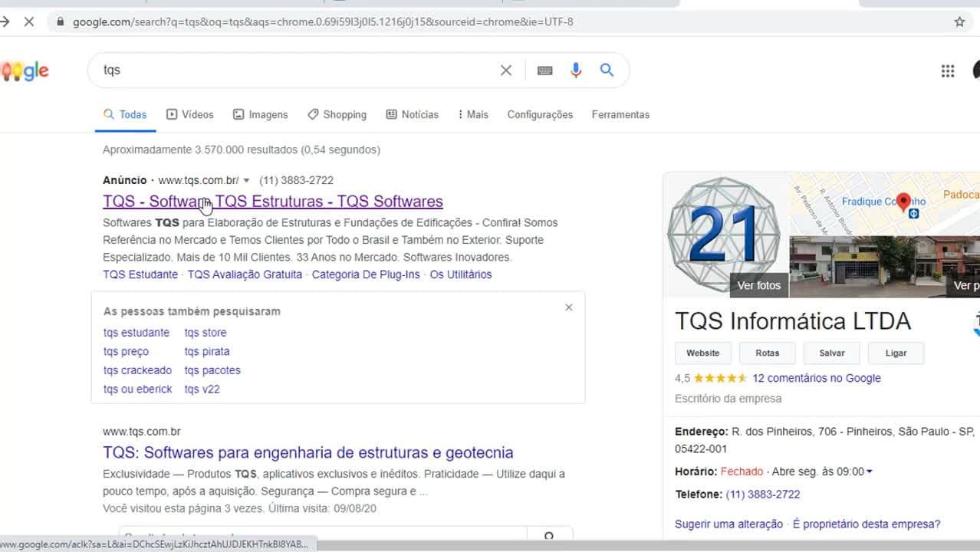Open Ver fotos on TQS logo thumbnail
Image resolution: width=980 pixels, height=552 pixels.
758,285
